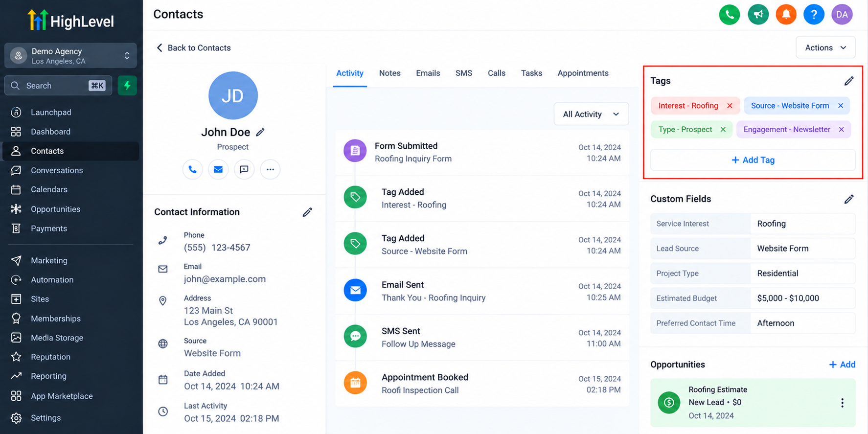Click the sidebar Search field
The height and width of the screenshot is (434, 868).
point(58,86)
